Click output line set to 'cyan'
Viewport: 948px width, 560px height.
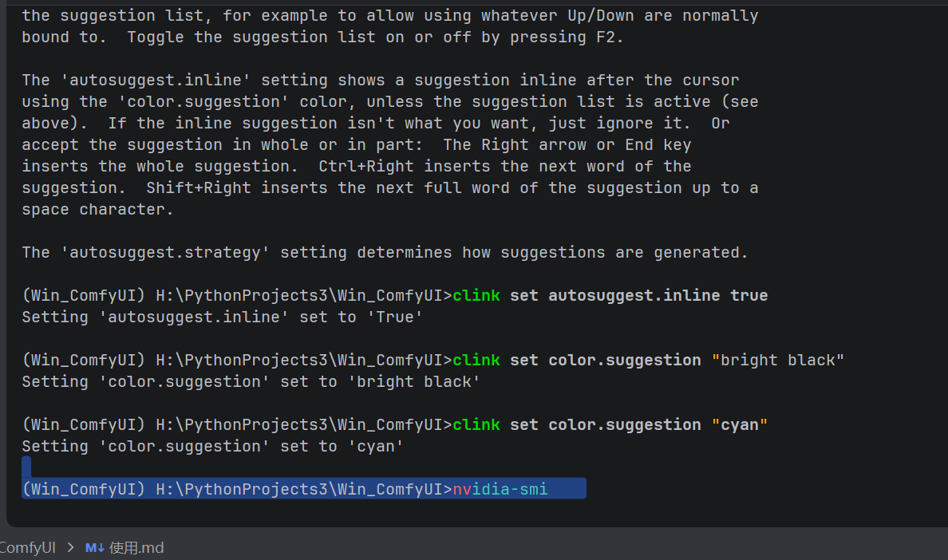point(212,447)
